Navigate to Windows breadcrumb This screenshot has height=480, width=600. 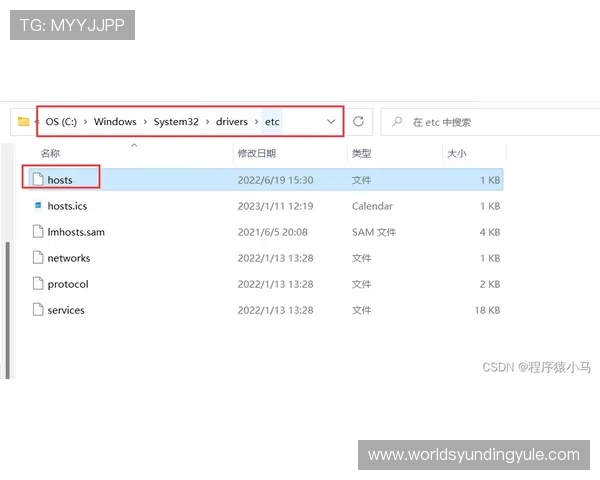click(x=115, y=122)
